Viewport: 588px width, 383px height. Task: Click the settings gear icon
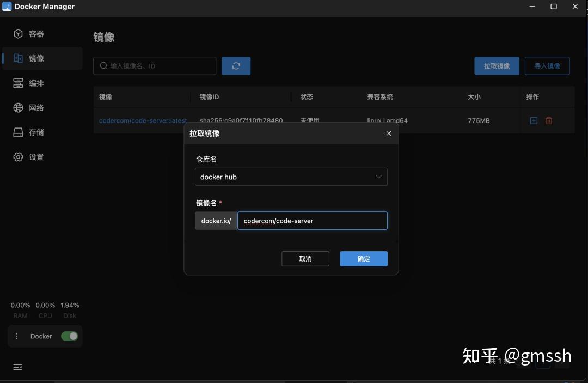click(18, 157)
